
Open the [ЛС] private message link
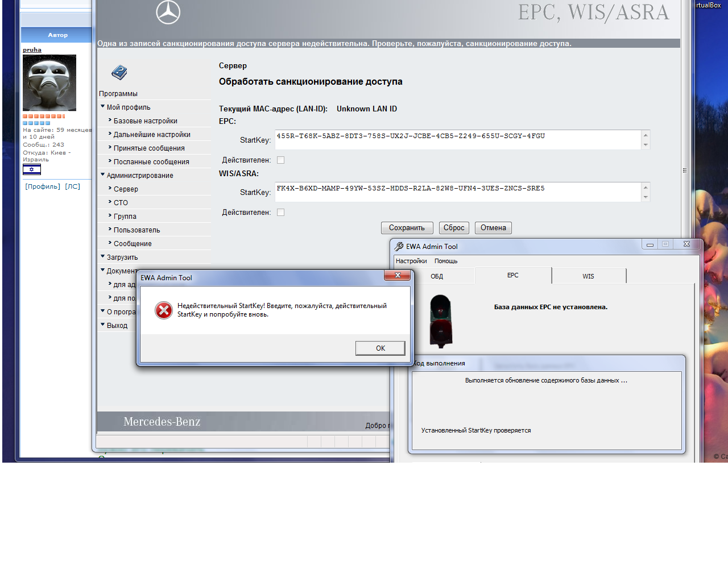click(x=72, y=186)
